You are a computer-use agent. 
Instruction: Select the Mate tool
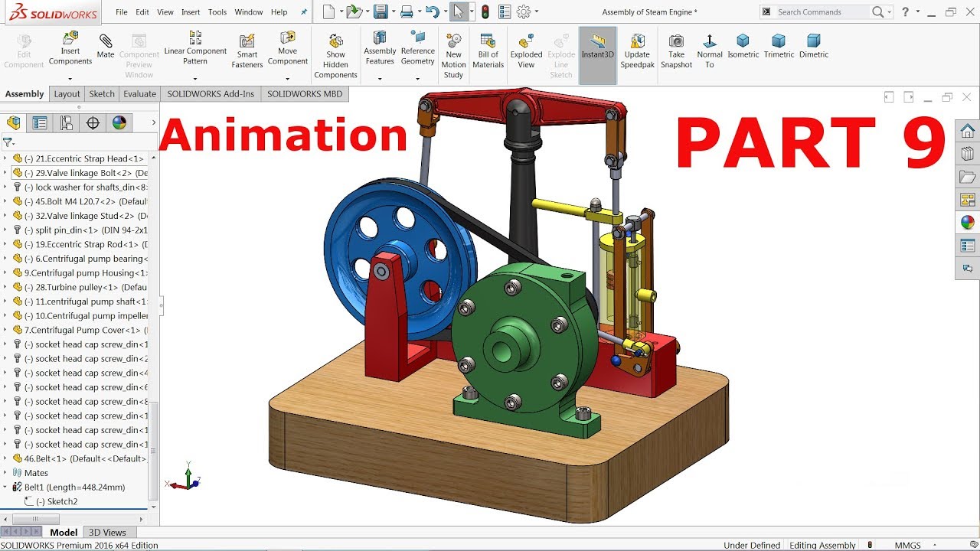[106, 46]
